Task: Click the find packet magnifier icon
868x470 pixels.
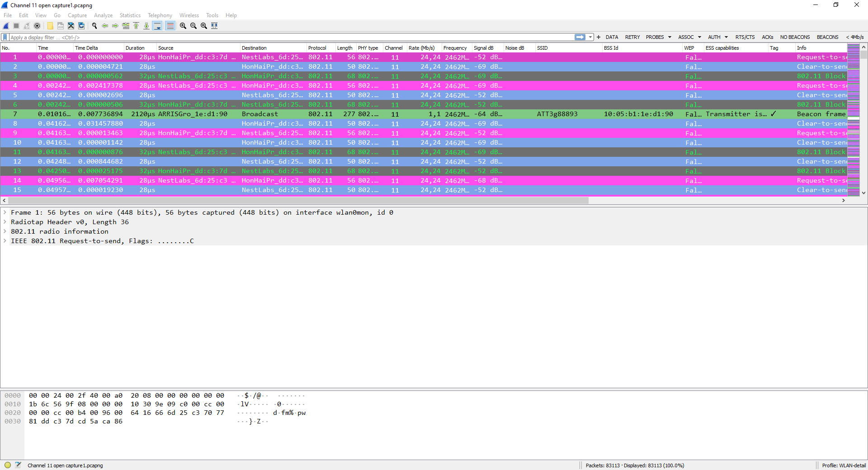Action: (x=94, y=26)
